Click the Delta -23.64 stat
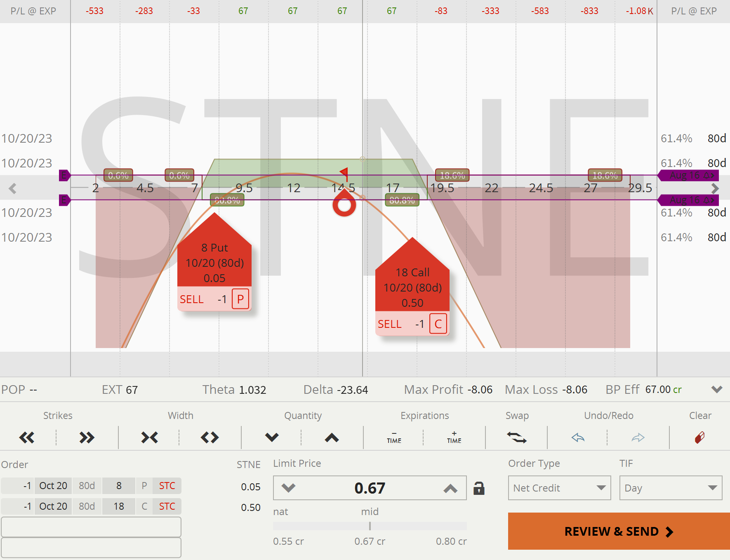This screenshot has height=560, width=730. coord(336,390)
